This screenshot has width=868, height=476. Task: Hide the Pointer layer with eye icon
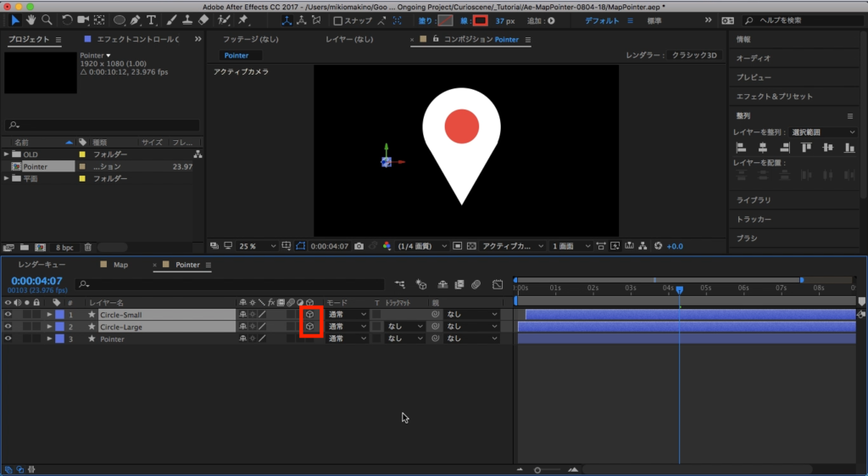click(x=8, y=339)
